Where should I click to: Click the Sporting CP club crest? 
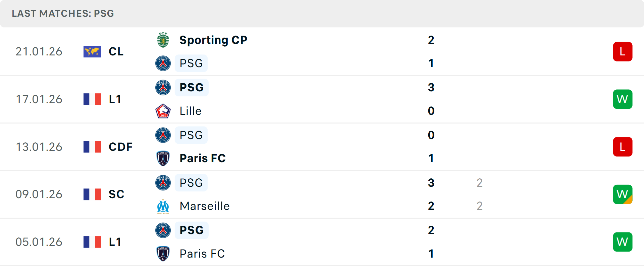pyautogui.click(x=163, y=40)
